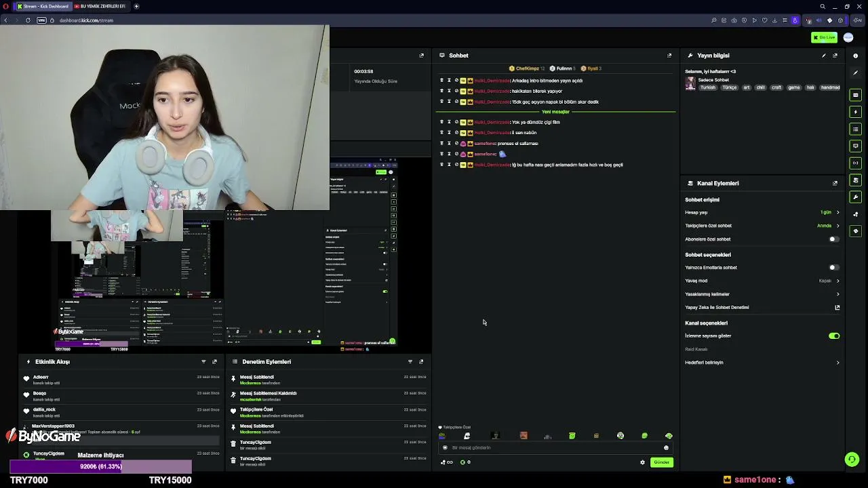The width and height of the screenshot is (868, 488).
Task: Ban sender of 'hakikaten bilerek yapıyor'
Action: pos(456,91)
